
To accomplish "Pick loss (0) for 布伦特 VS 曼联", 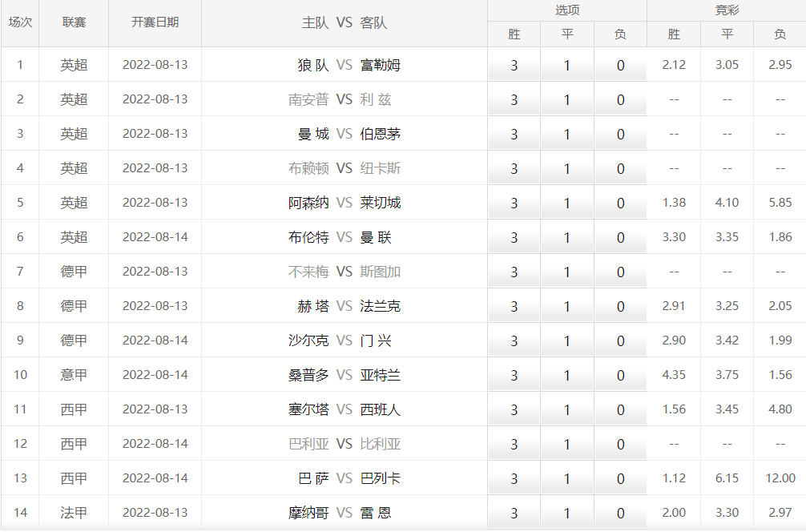I will (620, 237).
